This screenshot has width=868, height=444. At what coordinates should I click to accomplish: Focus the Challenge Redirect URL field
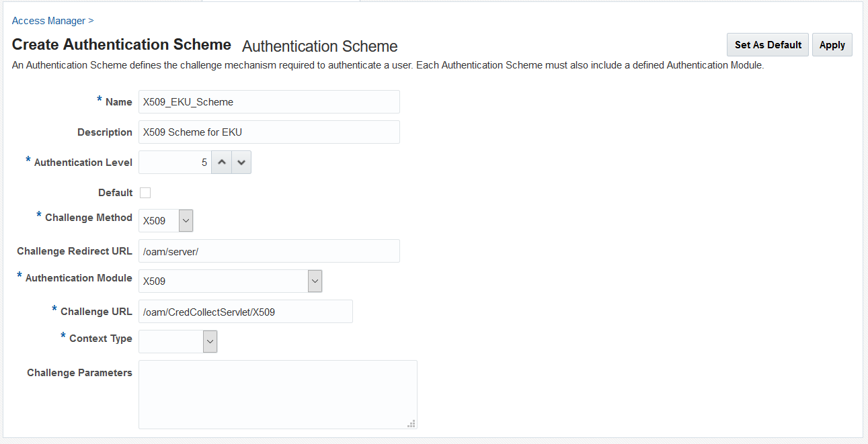click(269, 251)
